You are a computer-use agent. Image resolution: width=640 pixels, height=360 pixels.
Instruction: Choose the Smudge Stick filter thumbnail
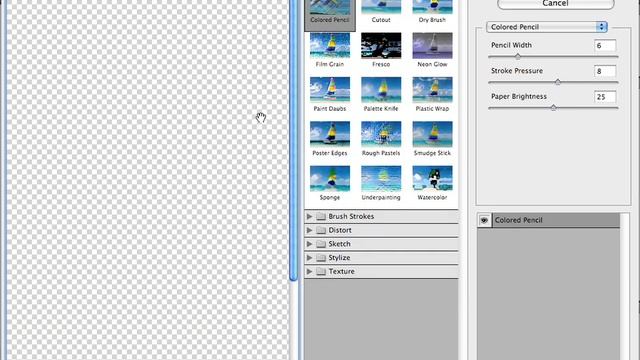coord(432,135)
